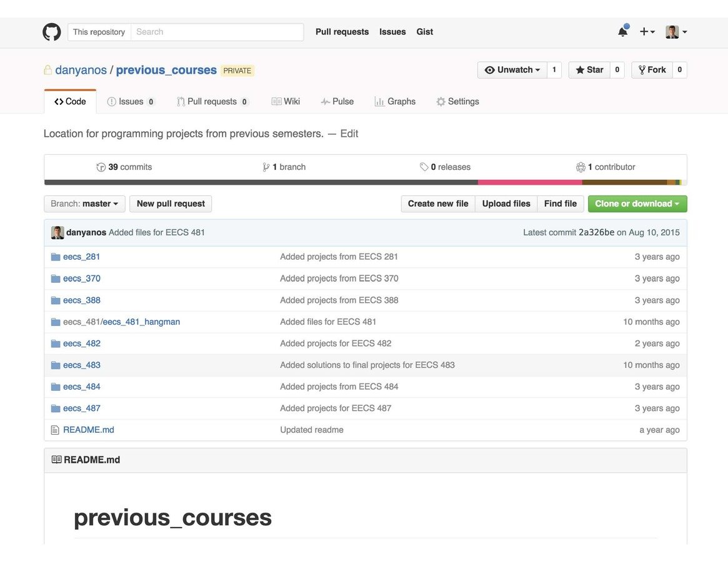Click the tag icon beside 0 releases
Viewport: 728px width, 562px height.
click(x=424, y=167)
